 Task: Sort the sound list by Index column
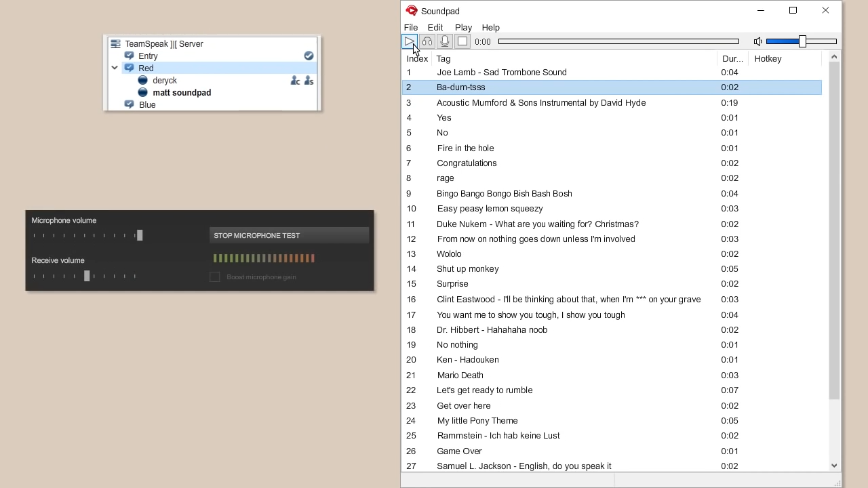coord(417,59)
